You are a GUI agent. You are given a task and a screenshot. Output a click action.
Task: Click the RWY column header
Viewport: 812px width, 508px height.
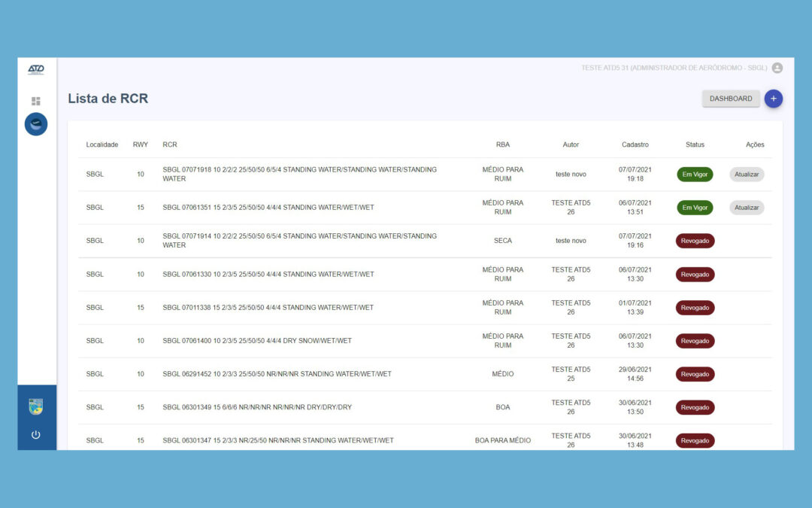tap(141, 144)
